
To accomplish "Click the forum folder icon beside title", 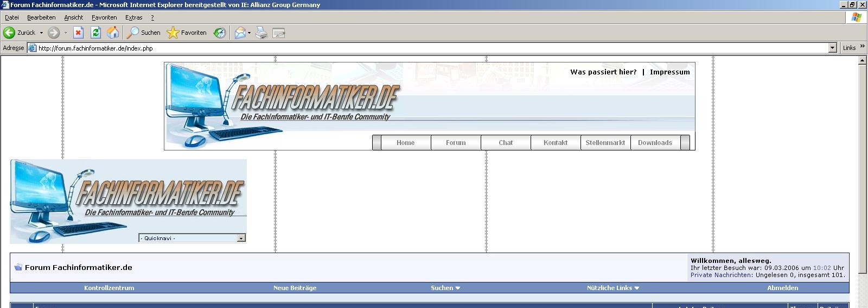I will tap(18, 267).
